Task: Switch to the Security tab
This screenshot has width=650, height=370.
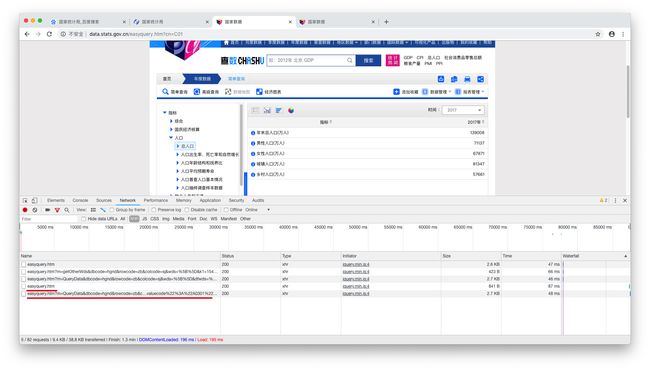Action: 236,201
